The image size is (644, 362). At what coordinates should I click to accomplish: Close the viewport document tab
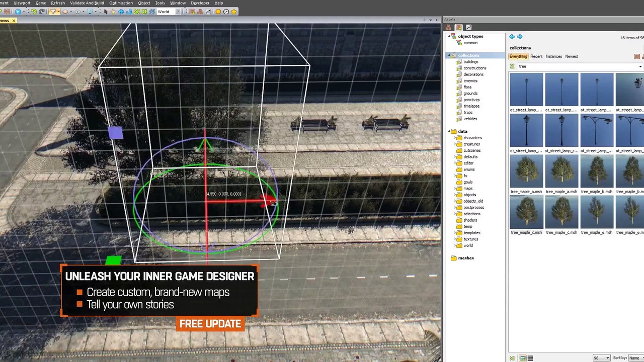tap(14, 21)
